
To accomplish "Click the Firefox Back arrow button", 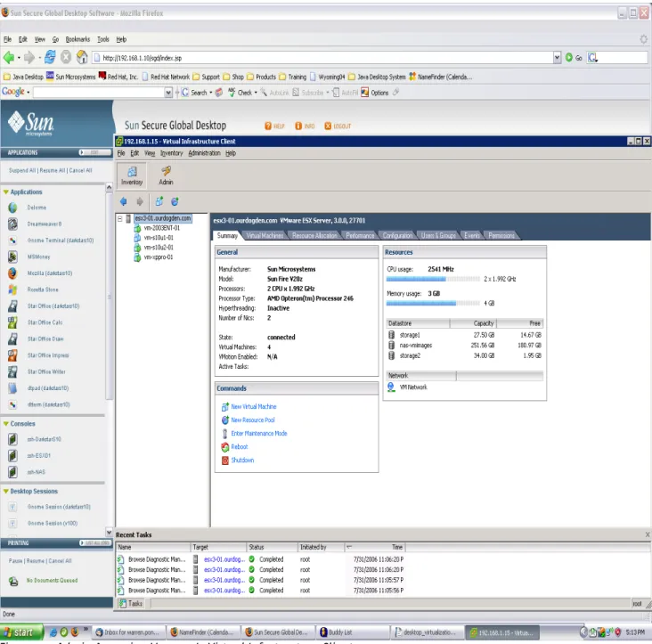I will [x=8, y=57].
